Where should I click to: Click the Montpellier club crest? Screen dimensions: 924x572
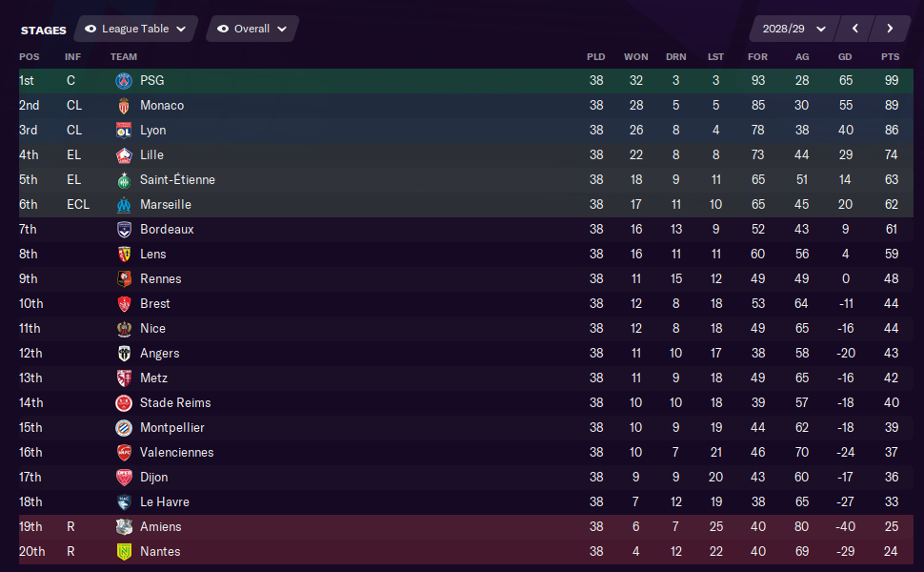tap(124, 427)
